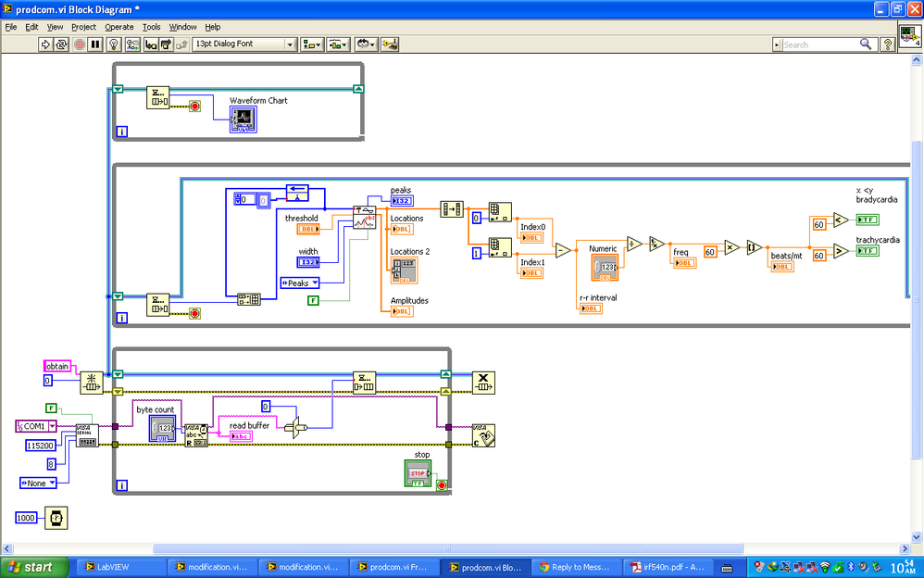Open the Distribute Objects dropdown

pyautogui.click(x=338, y=44)
